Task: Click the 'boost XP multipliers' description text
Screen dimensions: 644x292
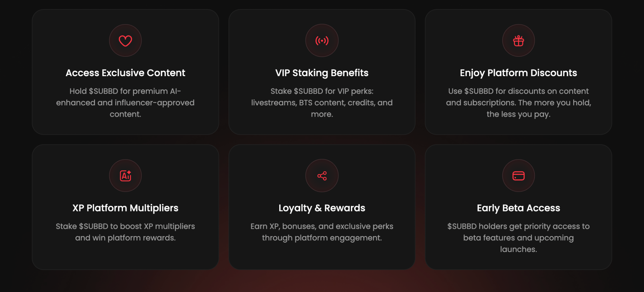Action: coord(125,232)
